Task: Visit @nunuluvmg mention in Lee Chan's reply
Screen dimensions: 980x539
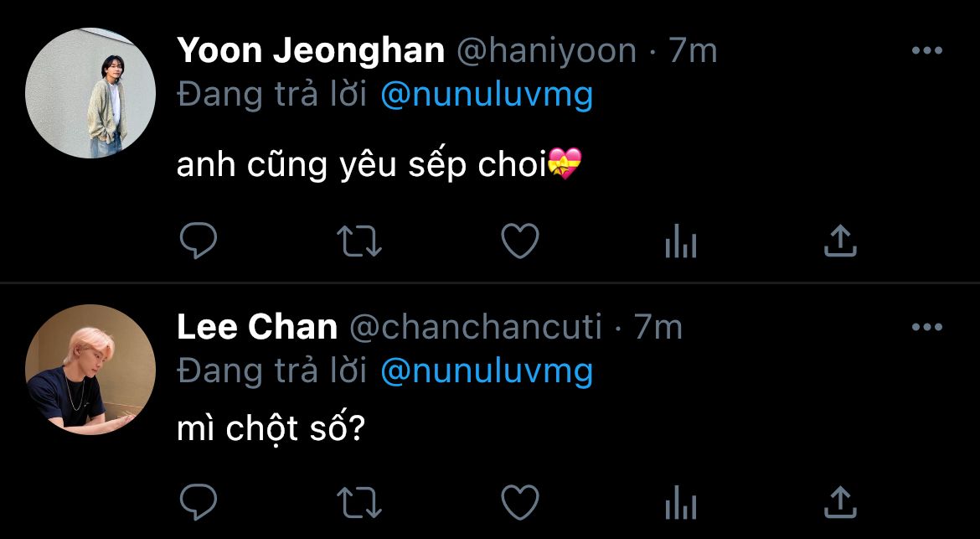Action: click(x=487, y=371)
